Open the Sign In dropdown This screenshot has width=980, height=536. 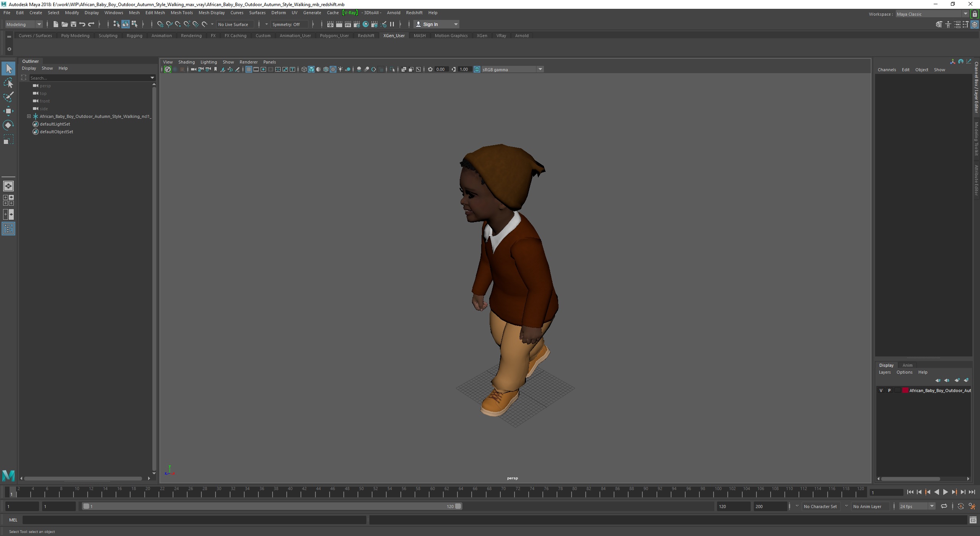point(436,24)
